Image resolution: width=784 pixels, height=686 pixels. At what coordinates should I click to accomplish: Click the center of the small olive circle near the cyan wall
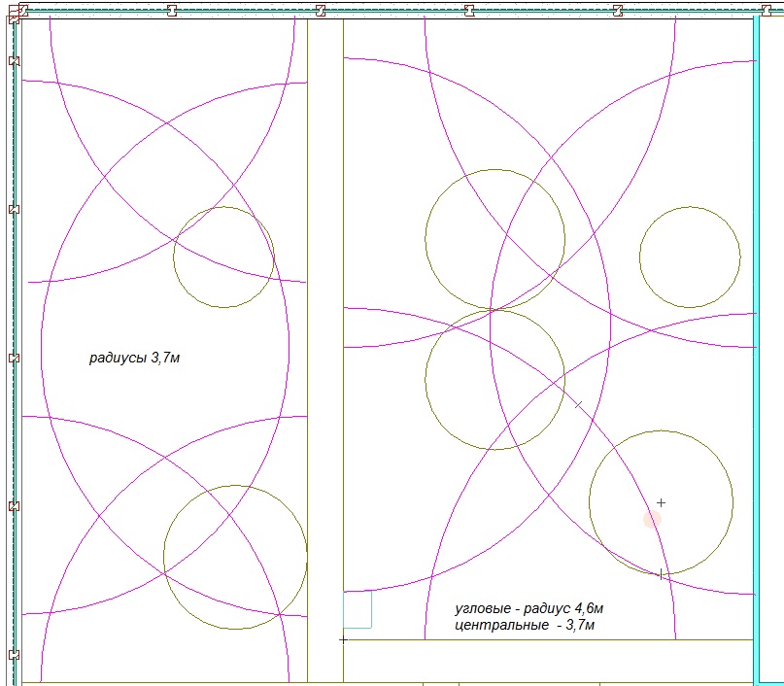point(690,257)
